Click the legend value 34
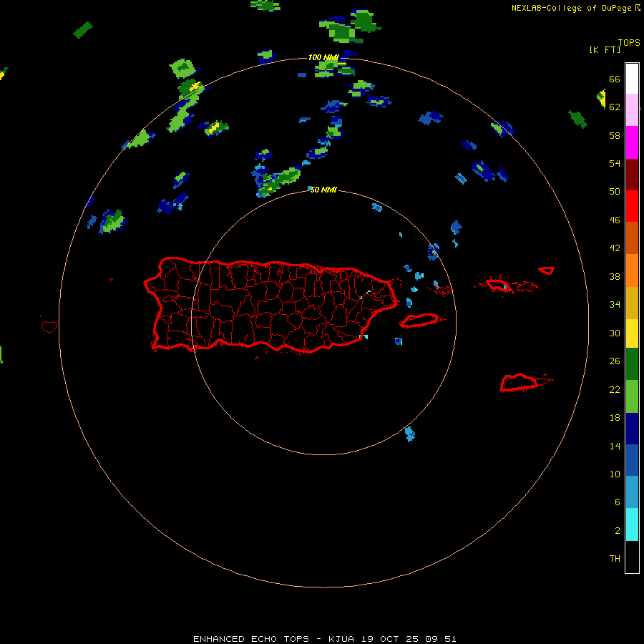The width and height of the screenshot is (644, 644). tap(615, 305)
